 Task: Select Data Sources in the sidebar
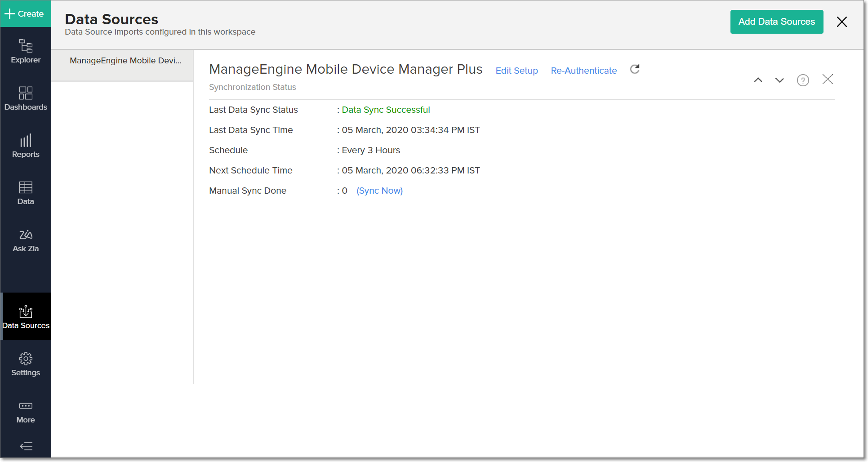[x=26, y=317]
